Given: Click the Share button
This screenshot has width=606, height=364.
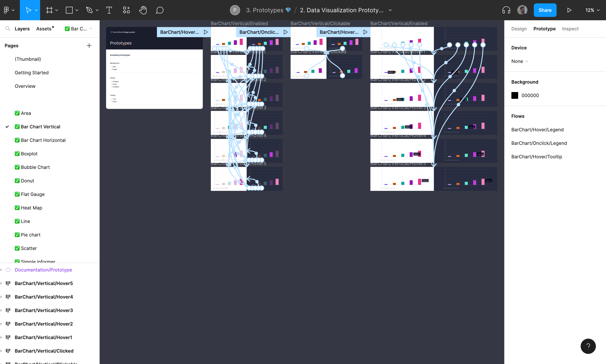Looking at the screenshot, I should tap(545, 10).
